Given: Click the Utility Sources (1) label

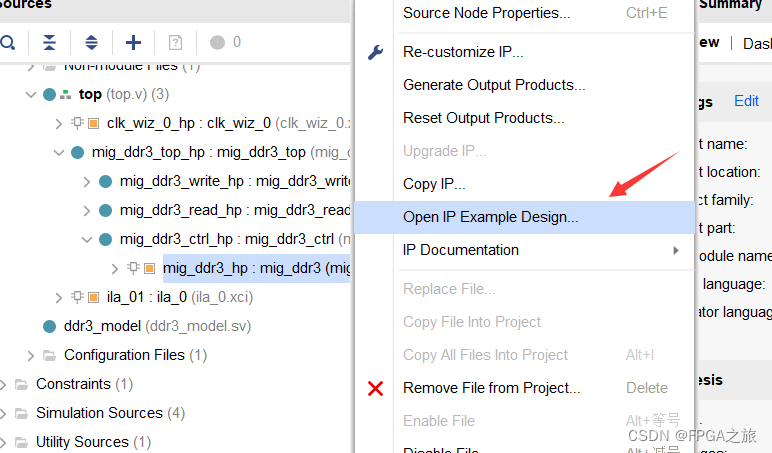Looking at the screenshot, I should coord(94,442).
